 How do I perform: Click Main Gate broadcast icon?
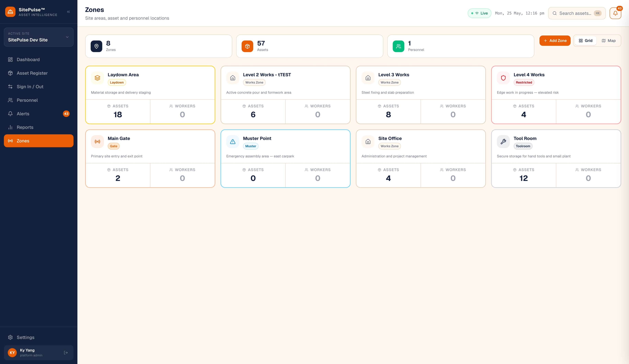[x=97, y=141]
